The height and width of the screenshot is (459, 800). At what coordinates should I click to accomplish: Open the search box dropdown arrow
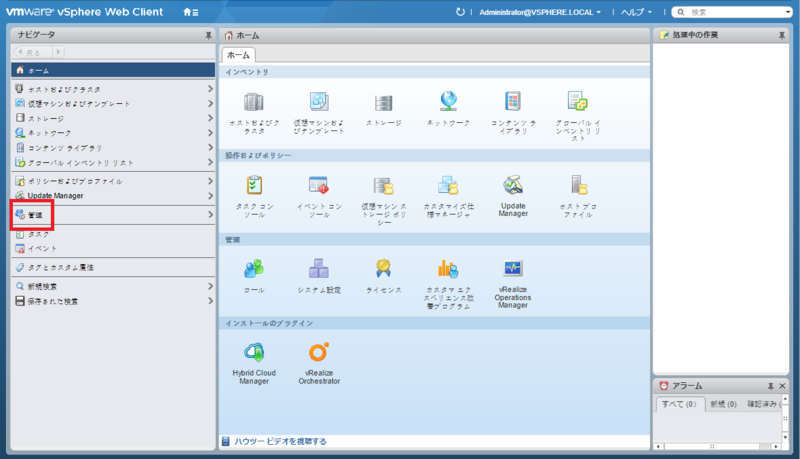pyautogui.click(x=788, y=12)
